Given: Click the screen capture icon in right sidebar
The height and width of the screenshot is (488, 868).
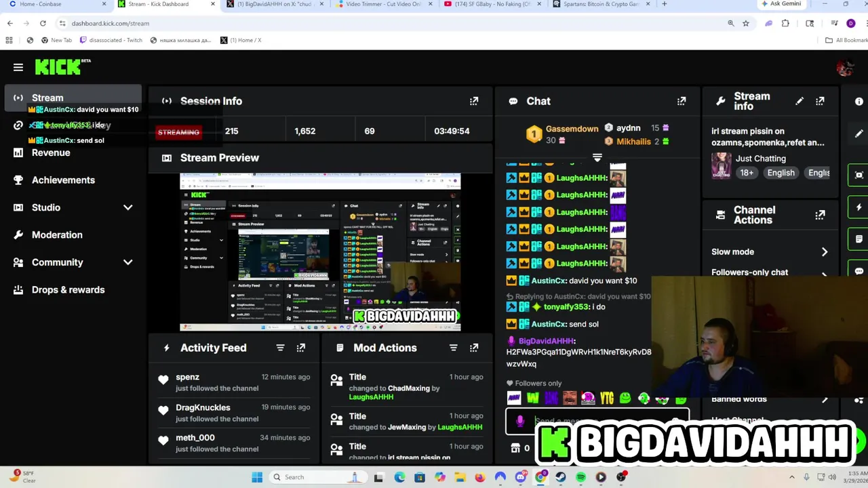Looking at the screenshot, I should coord(859,175).
